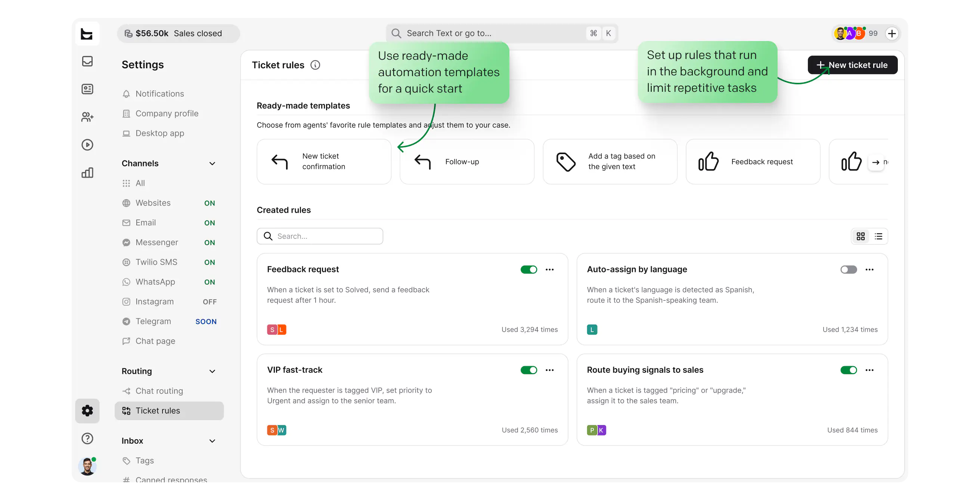This screenshot has height=500, width=980.
Task: Collapse the Channels section
Action: coord(212,163)
